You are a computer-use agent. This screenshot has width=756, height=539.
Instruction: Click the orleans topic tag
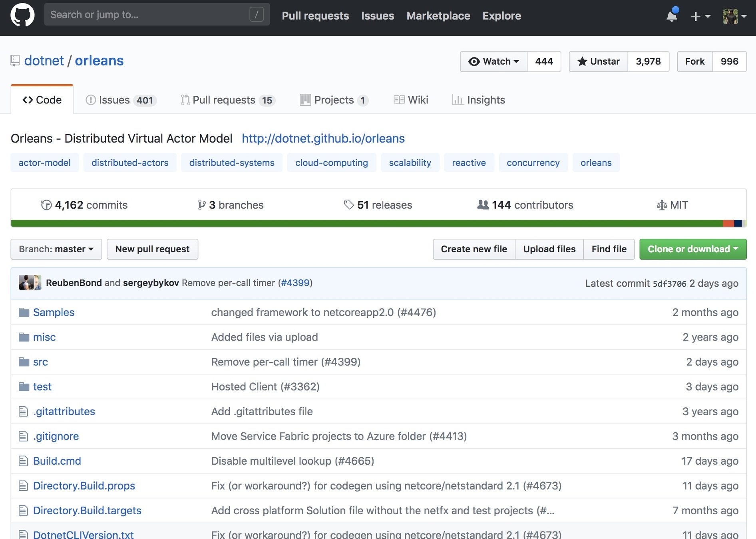[x=596, y=162]
